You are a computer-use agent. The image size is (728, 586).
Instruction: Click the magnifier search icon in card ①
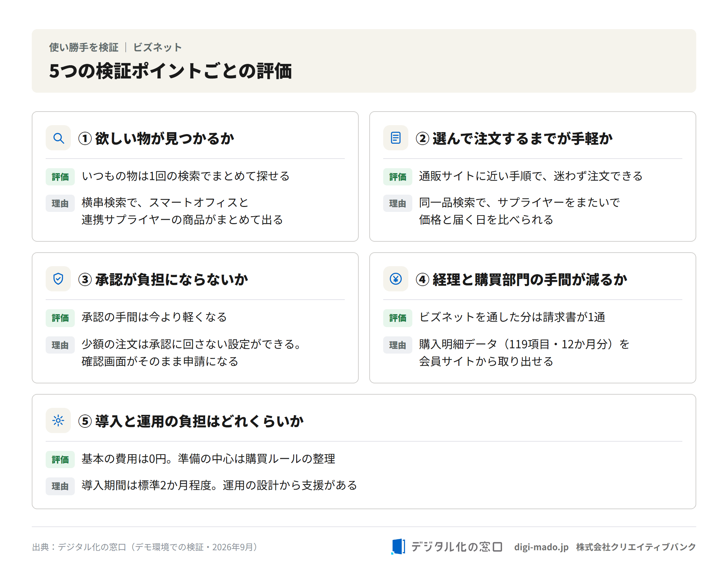(x=58, y=138)
